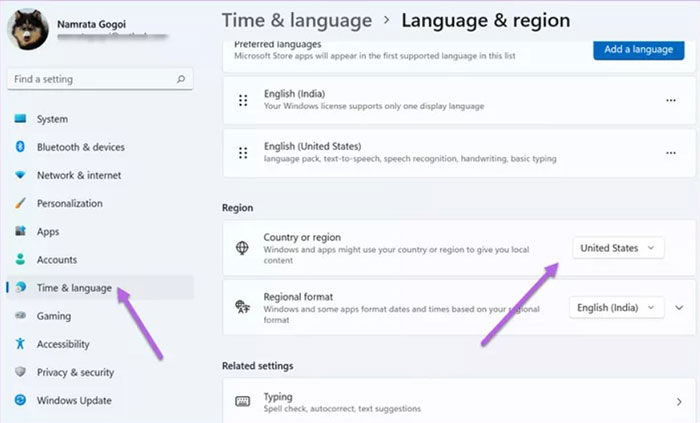Click Namrata Gogoi profile picture
Screen dimensions: 700x423
click(28, 29)
